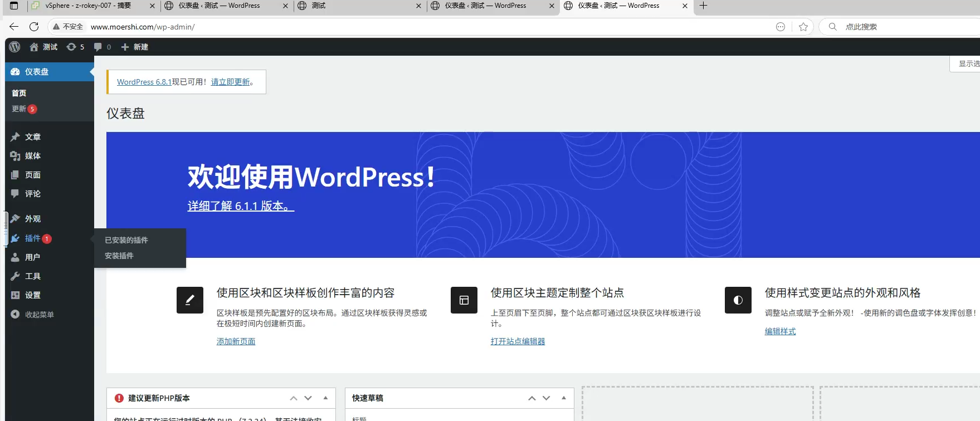Open the '首页' submenu item
980x421 pixels.
click(x=19, y=93)
